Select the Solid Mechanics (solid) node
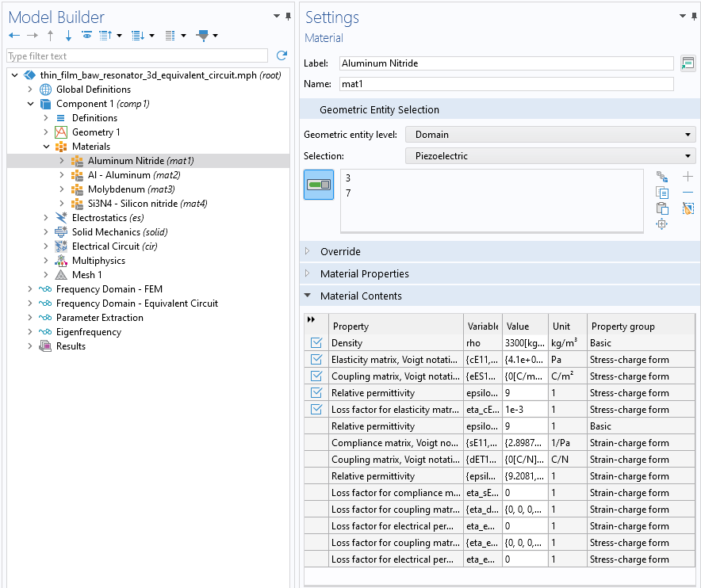This screenshot has width=701, height=588. click(x=120, y=232)
